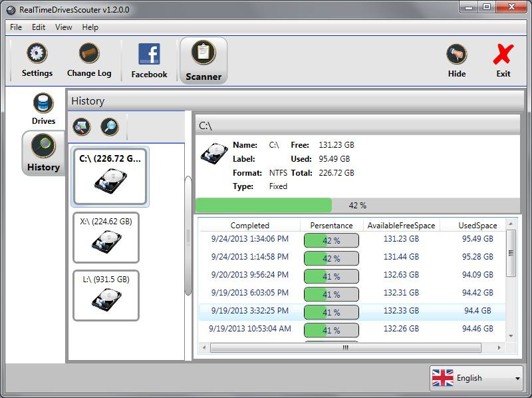
Task: Select the 9/19/2013 6:03:05 PM entry
Action: [352, 293]
